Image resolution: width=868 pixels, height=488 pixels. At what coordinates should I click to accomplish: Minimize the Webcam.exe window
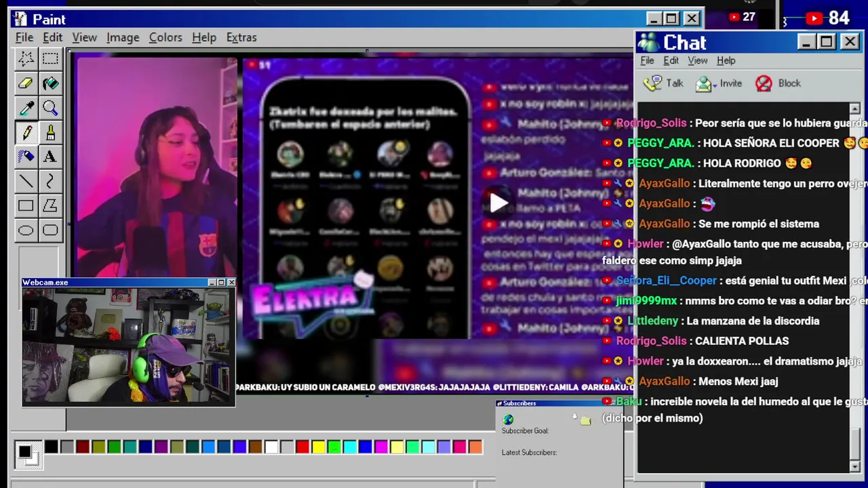(x=212, y=282)
